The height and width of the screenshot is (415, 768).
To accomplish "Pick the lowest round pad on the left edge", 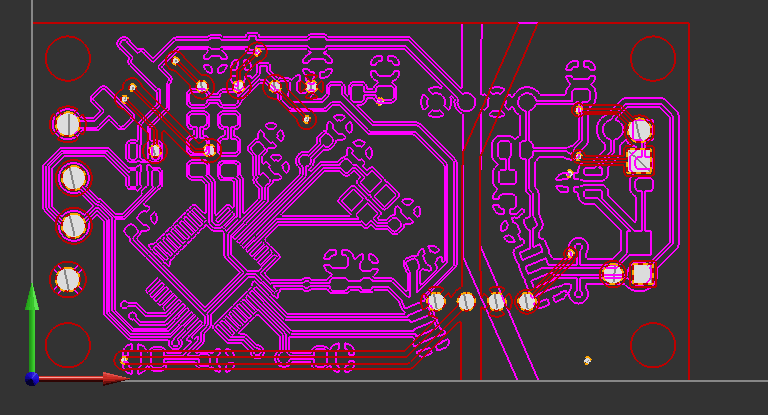I will 67,279.
